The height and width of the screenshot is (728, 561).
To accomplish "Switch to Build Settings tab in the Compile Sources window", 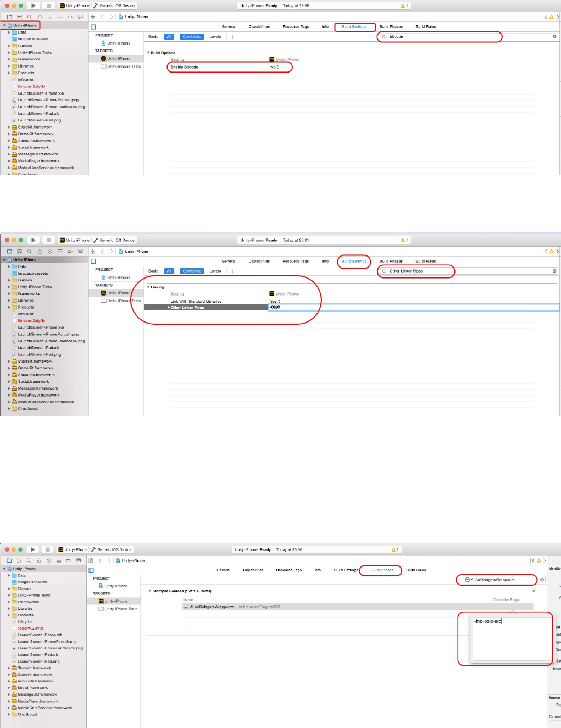I will (346, 570).
